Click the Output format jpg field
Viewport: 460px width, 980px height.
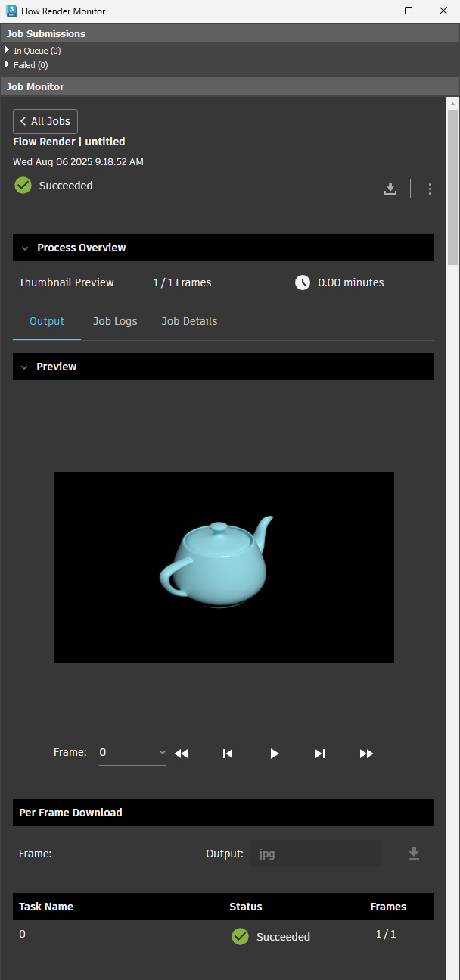(315, 854)
